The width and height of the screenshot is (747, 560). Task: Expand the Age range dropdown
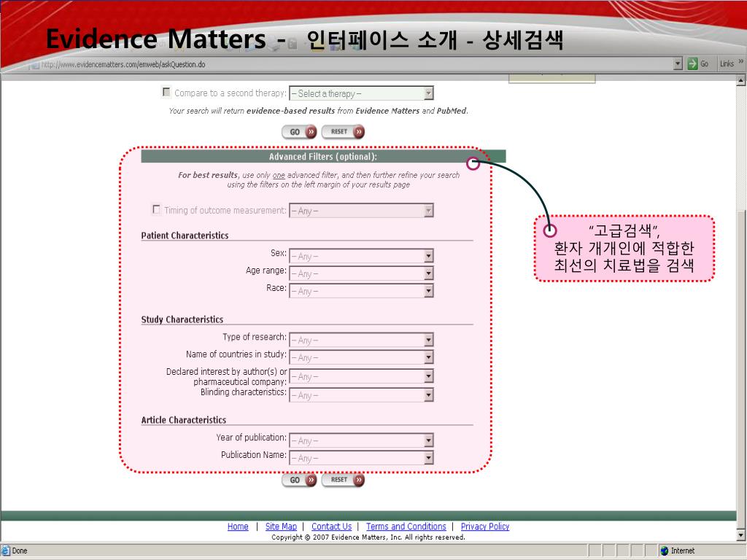(361, 273)
